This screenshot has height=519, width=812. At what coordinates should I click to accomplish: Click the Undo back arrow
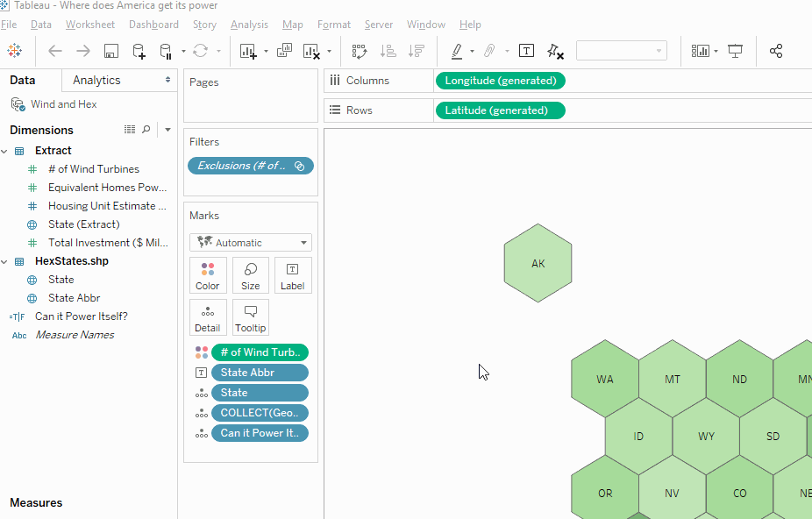(55, 51)
